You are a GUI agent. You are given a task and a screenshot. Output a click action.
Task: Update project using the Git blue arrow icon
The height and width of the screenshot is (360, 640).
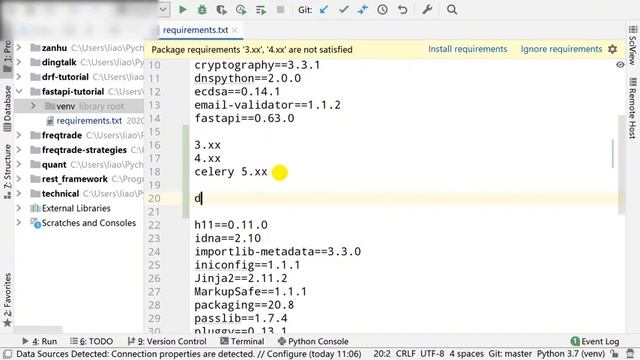[x=324, y=9]
